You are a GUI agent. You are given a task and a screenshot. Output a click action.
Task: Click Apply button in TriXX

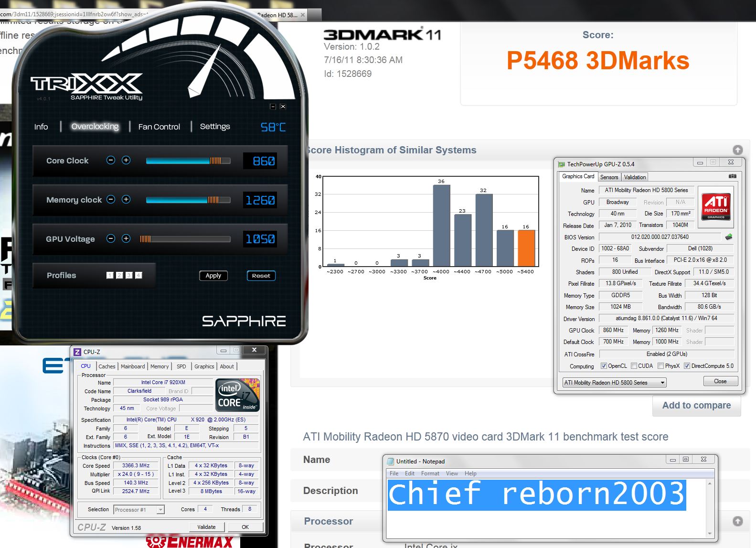(213, 276)
